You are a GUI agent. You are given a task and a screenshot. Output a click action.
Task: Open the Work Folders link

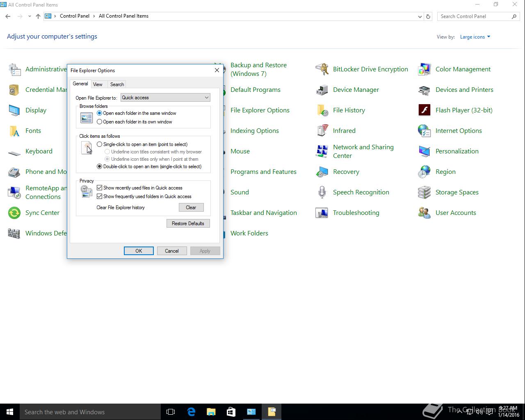coord(249,233)
